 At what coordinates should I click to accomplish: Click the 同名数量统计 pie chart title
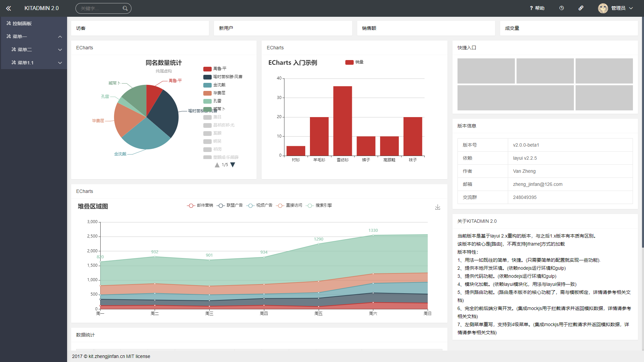[164, 63]
